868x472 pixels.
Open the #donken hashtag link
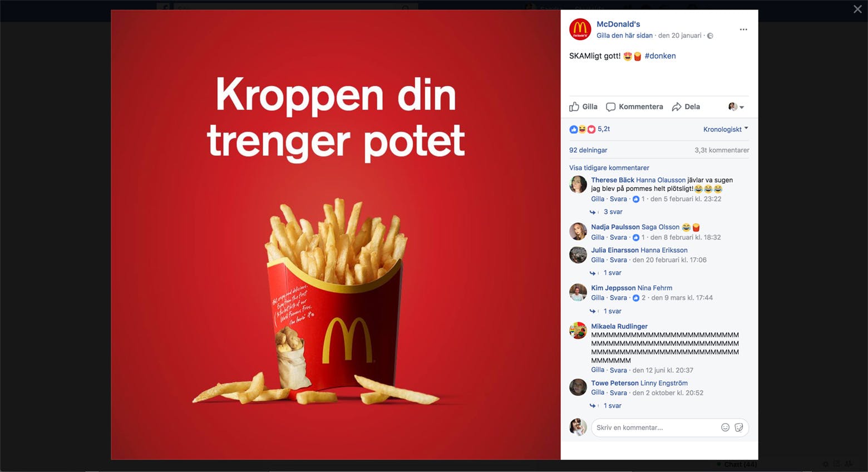click(x=660, y=56)
